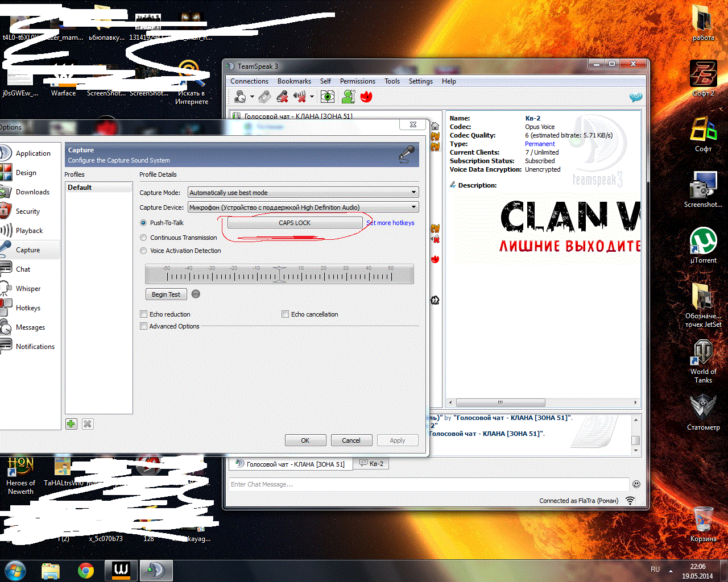This screenshot has width=728, height=582.
Task: Open Design options section
Action: tap(27, 173)
